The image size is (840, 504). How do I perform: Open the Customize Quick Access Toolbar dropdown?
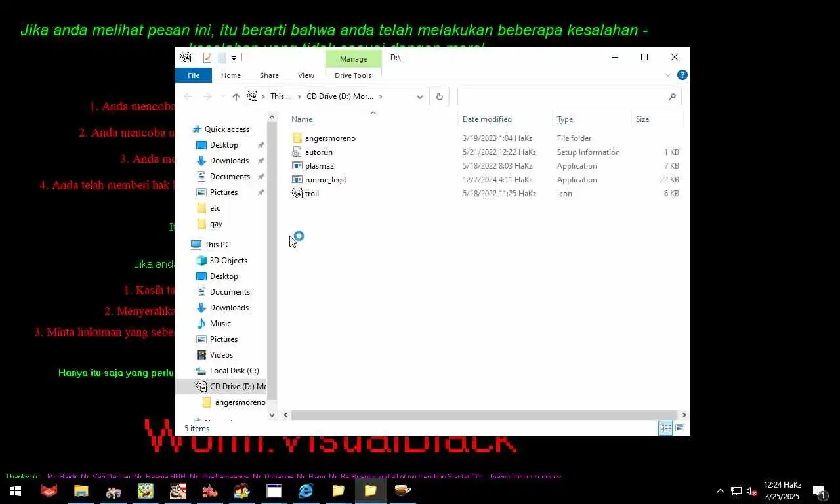234,58
